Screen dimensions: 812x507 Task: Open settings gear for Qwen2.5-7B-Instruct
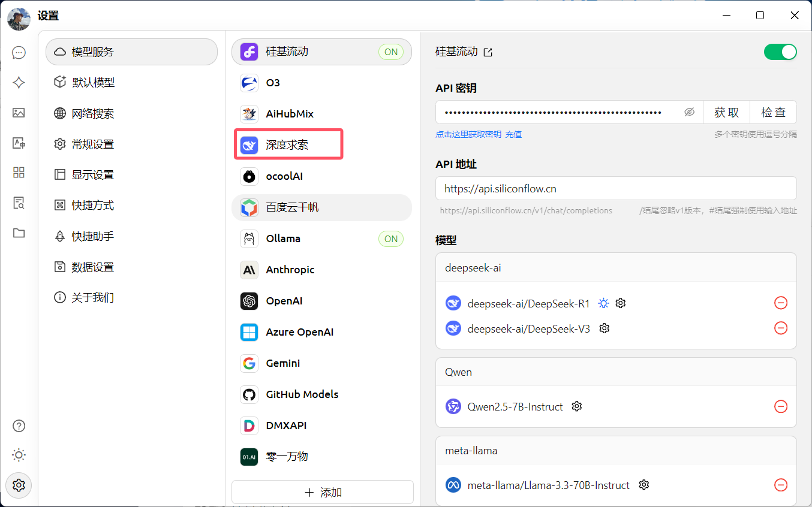[577, 406]
